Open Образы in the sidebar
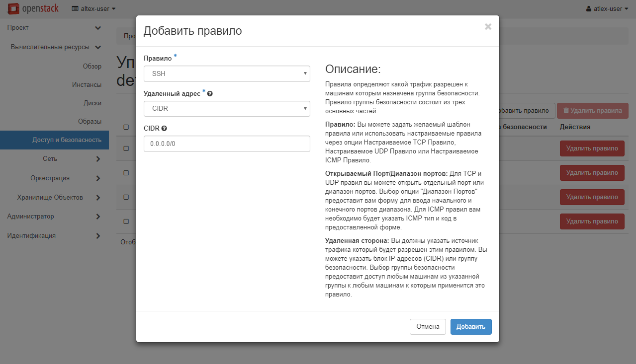The width and height of the screenshot is (636, 364). coord(90,122)
